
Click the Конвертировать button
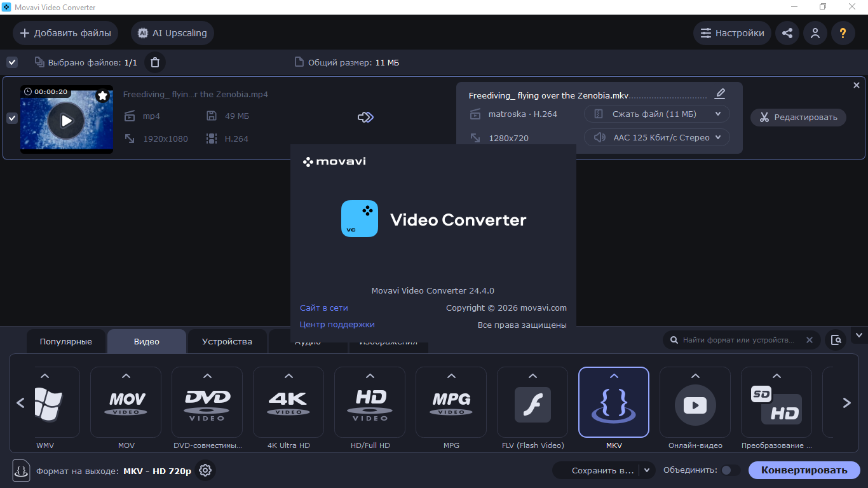point(804,471)
